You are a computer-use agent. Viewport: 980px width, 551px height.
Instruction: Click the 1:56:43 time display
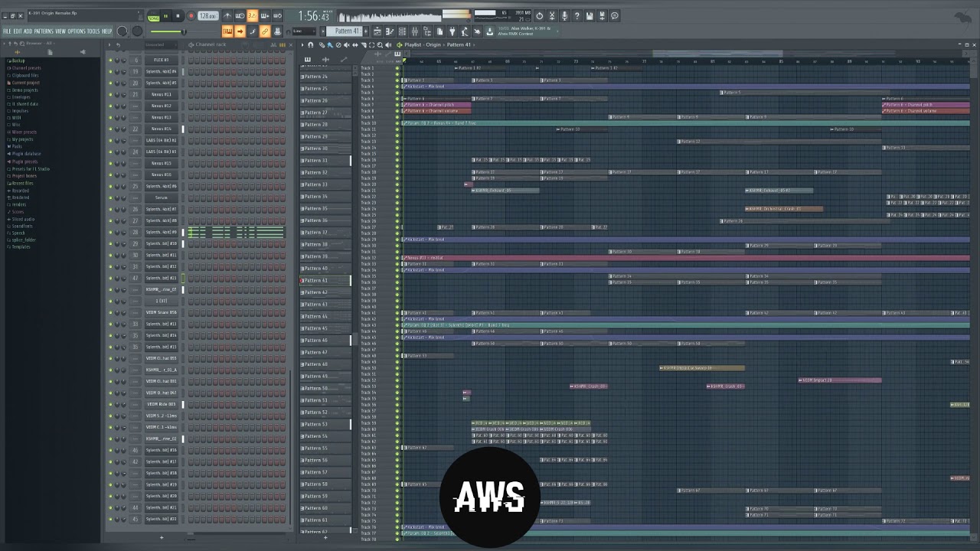(314, 16)
